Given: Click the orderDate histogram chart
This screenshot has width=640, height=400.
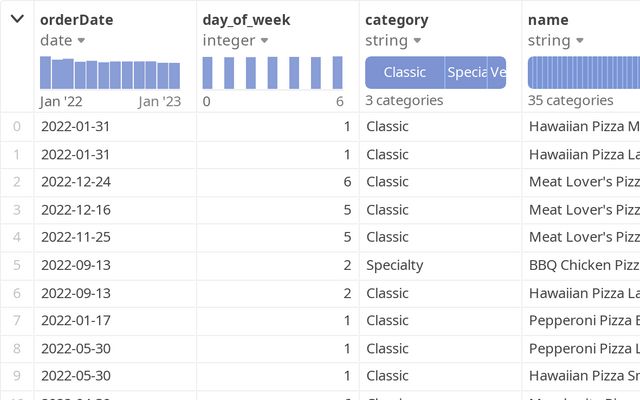Looking at the screenshot, I should (110, 73).
